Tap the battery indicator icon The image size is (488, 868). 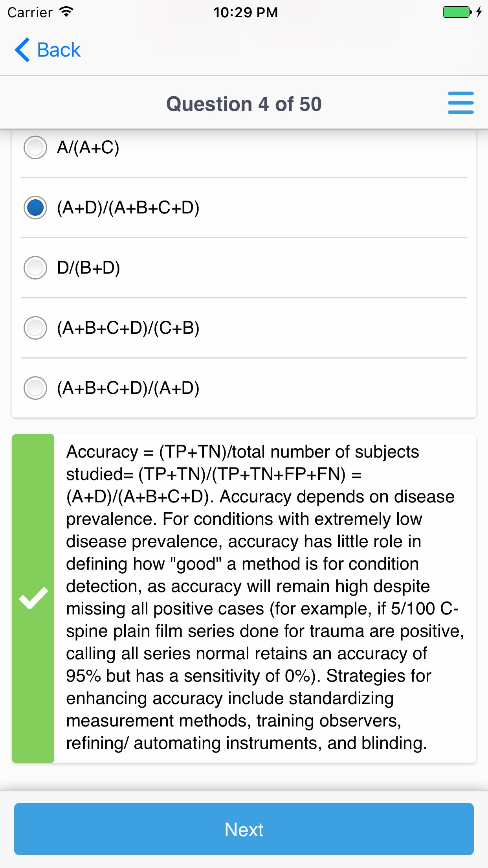coord(457,12)
